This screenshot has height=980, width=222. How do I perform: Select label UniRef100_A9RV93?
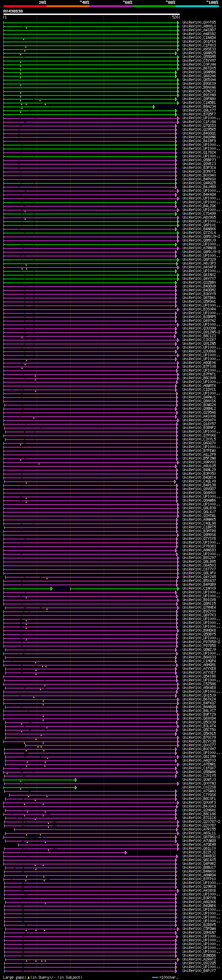(x=199, y=462)
